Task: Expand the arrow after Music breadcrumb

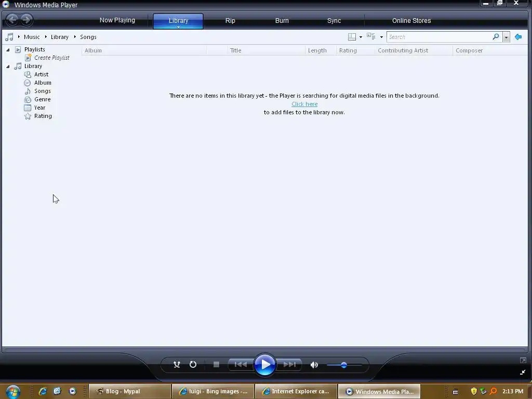Action: pyautogui.click(x=46, y=37)
